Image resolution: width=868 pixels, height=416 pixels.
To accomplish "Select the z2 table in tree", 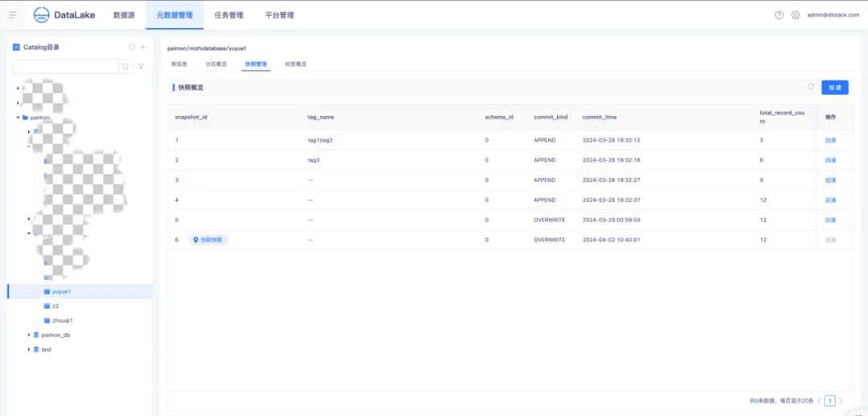I will (x=55, y=306).
